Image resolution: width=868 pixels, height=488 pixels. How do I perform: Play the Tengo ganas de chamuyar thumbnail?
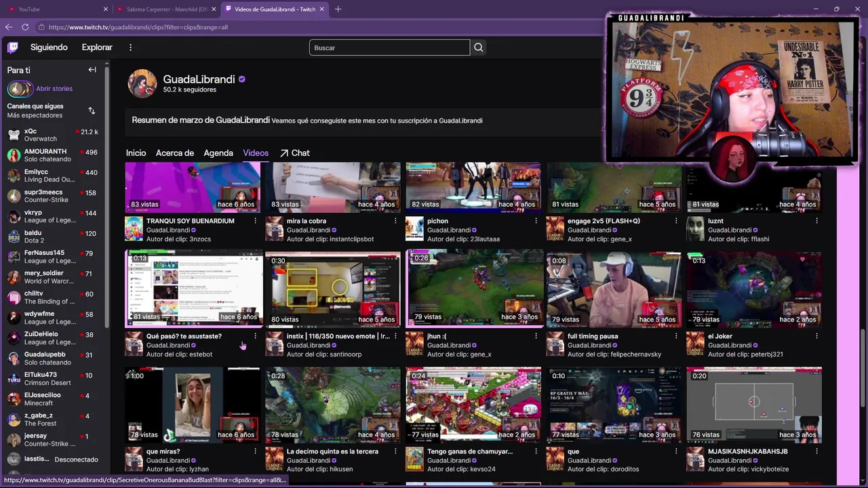click(x=473, y=404)
